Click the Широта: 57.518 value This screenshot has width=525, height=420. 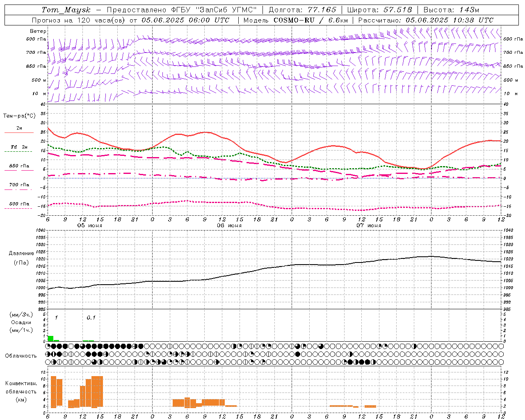point(379,10)
